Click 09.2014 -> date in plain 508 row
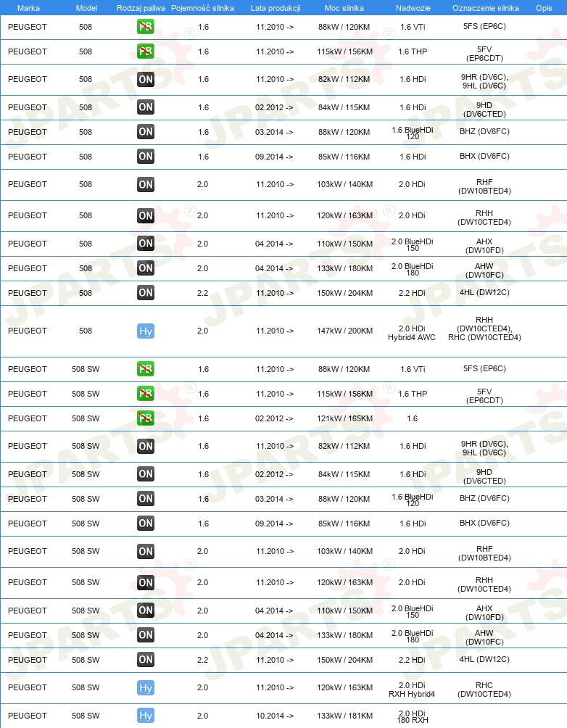The height and width of the screenshot is (728, 567). pos(274,157)
